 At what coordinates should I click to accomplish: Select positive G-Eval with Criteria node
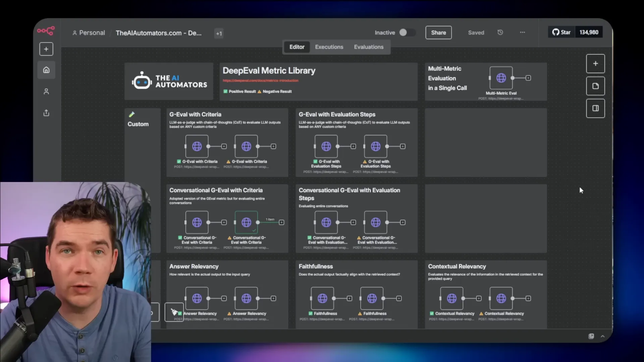pos(197,146)
